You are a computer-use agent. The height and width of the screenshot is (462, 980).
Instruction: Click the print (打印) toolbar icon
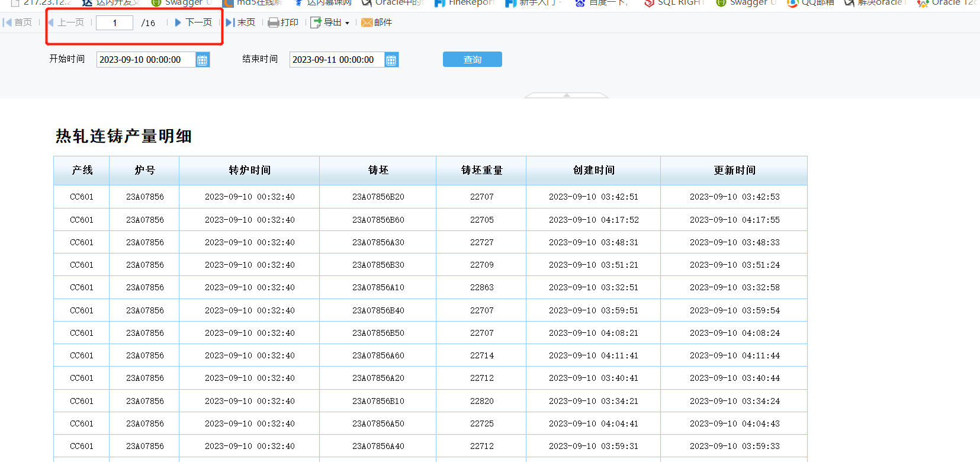274,23
